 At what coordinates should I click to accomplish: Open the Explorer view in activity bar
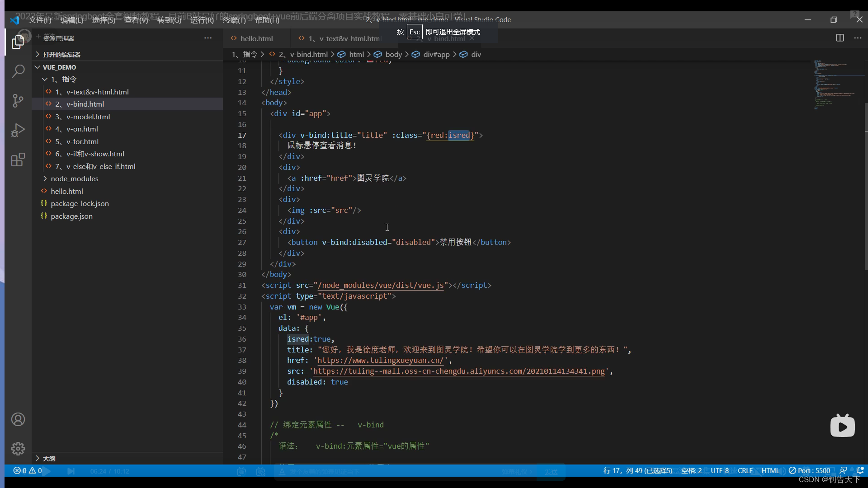tap(18, 42)
